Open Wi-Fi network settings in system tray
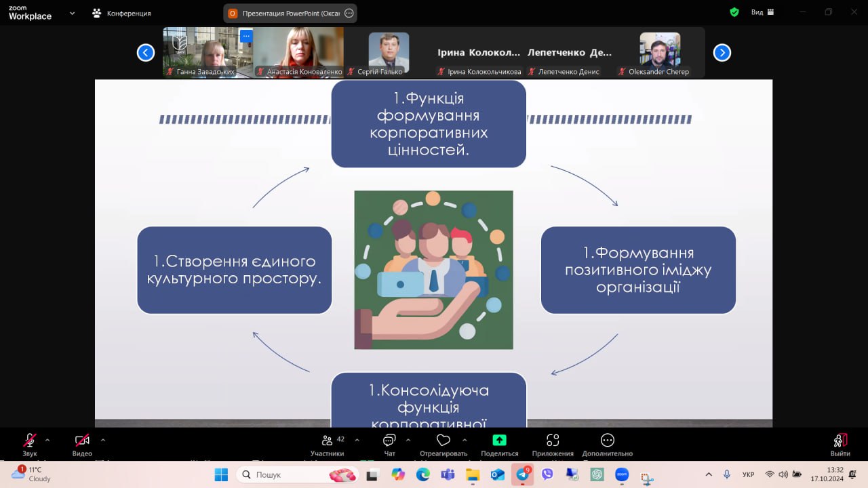The image size is (868, 488). [770, 474]
